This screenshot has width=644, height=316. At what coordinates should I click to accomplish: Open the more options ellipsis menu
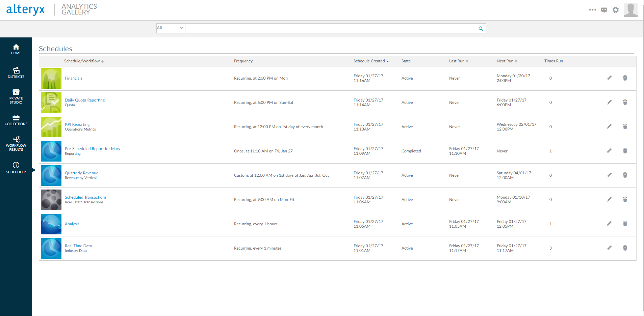[592, 10]
